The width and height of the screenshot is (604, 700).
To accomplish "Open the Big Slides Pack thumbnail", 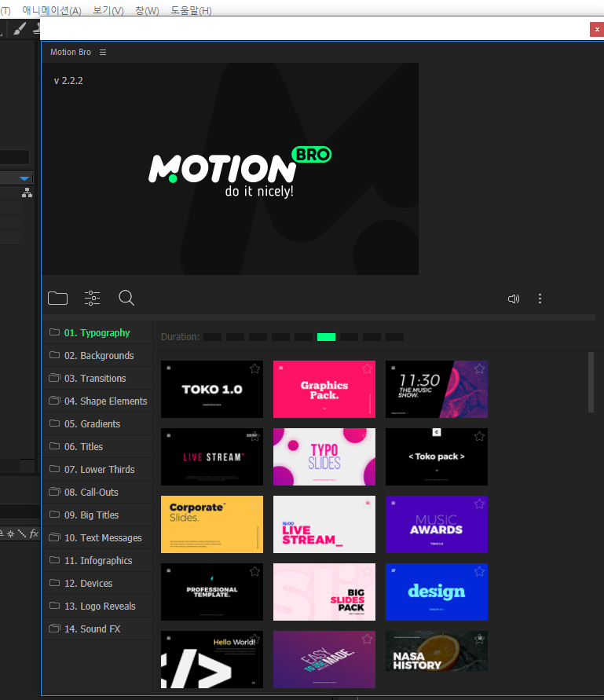I will 324,592.
